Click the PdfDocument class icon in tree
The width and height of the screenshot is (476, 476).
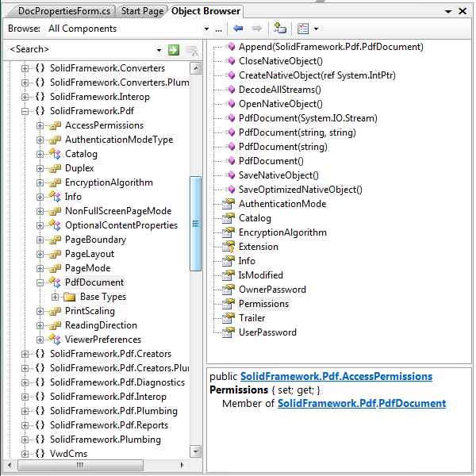tap(55, 282)
